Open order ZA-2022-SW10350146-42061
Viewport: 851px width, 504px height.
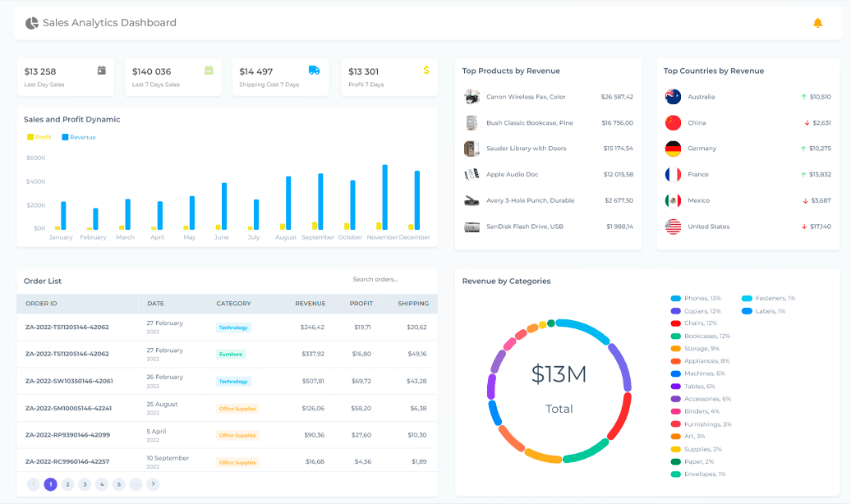coord(69,382)
